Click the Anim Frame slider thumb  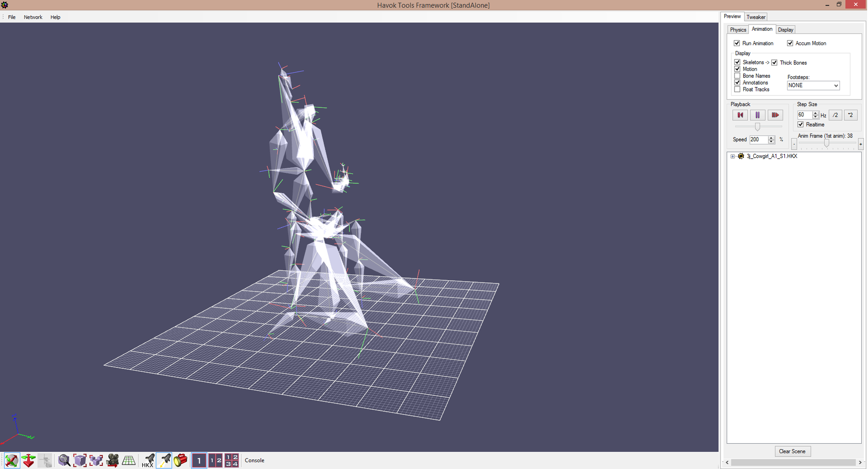pyautogui.click(x=826, y=143)
